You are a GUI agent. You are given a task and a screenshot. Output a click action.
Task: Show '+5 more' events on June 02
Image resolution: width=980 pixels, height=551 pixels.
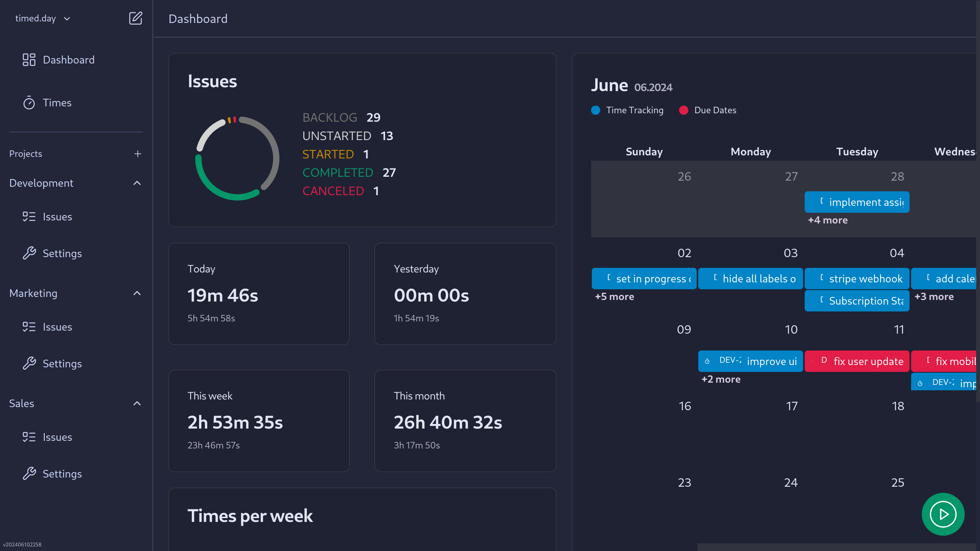click(614, 297)
